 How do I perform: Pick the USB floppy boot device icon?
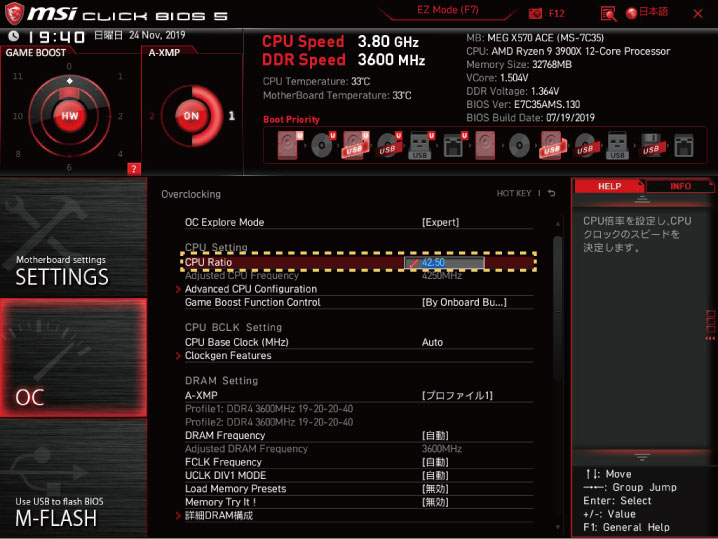[x=650, y=146]
